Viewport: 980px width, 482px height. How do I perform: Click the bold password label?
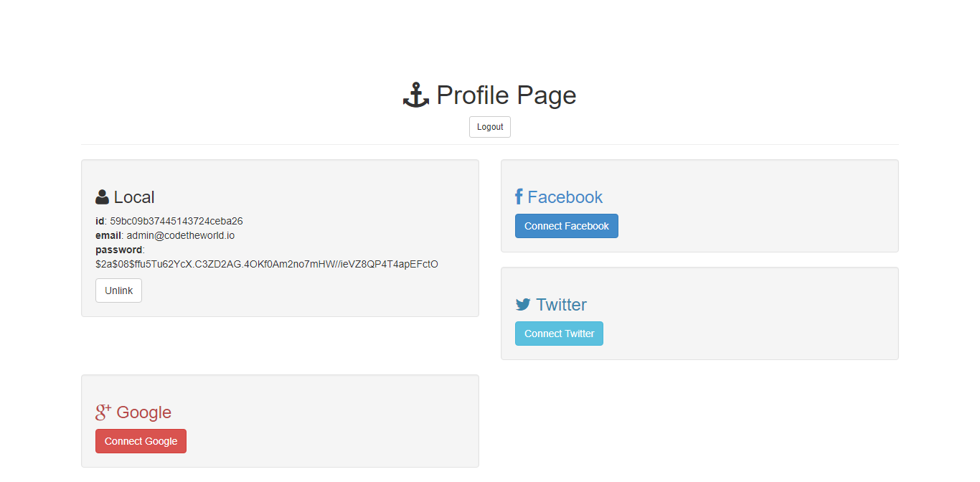[x=119, y=250]
